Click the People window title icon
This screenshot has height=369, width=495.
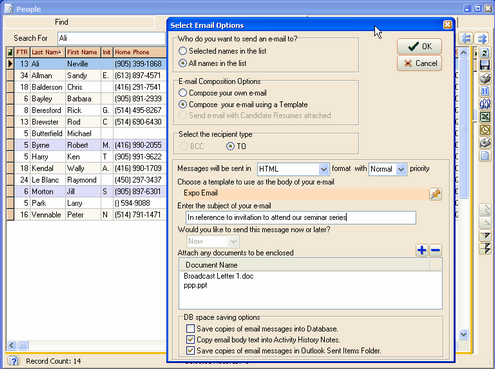pos(9,9)
